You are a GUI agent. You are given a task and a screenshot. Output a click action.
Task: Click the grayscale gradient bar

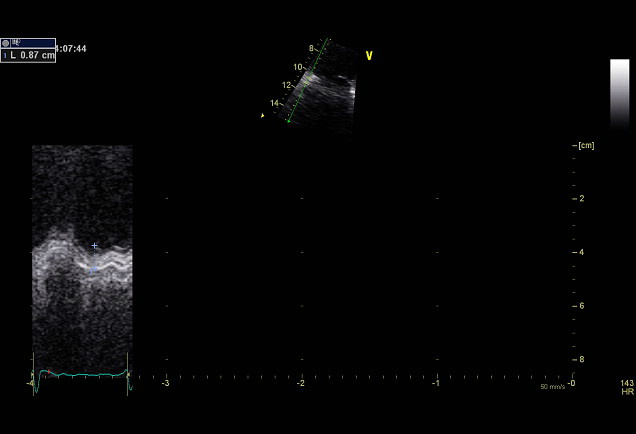619,93
